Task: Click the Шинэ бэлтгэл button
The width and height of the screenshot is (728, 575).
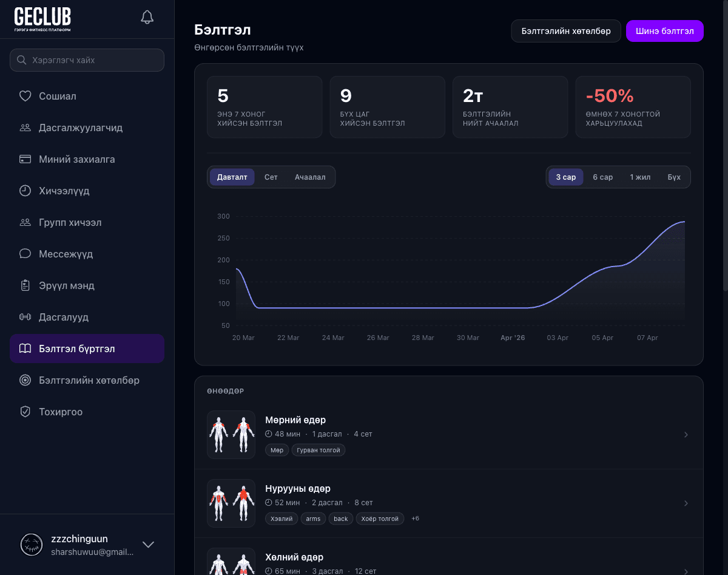Action: click(x=664, y=31)
